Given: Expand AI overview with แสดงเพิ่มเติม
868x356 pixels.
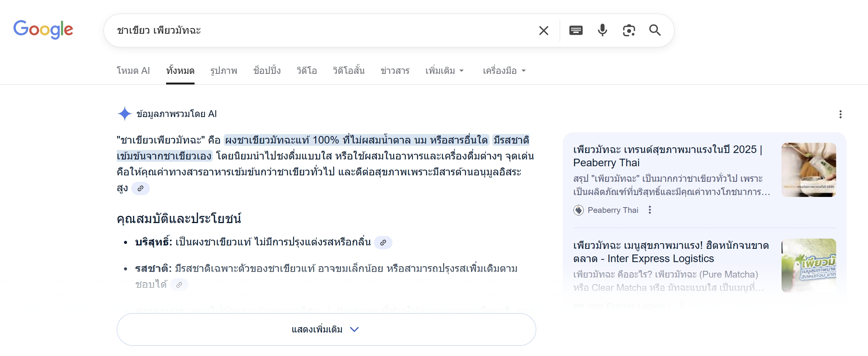Looking at the screenshot, I should [326, 329].
